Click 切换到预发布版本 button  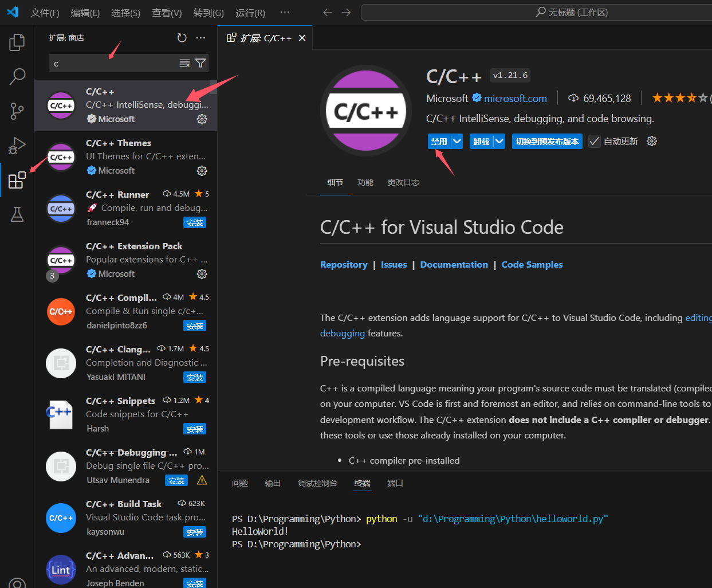coord(547,142)
